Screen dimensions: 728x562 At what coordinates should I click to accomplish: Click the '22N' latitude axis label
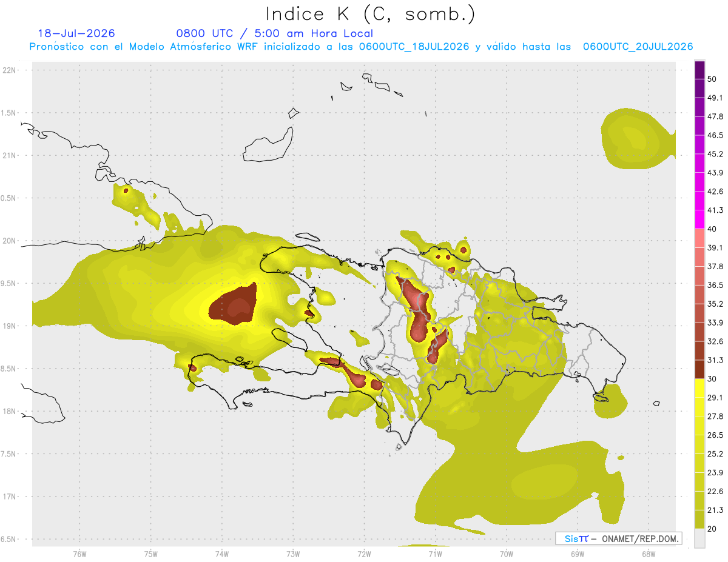tap(10, 70)
